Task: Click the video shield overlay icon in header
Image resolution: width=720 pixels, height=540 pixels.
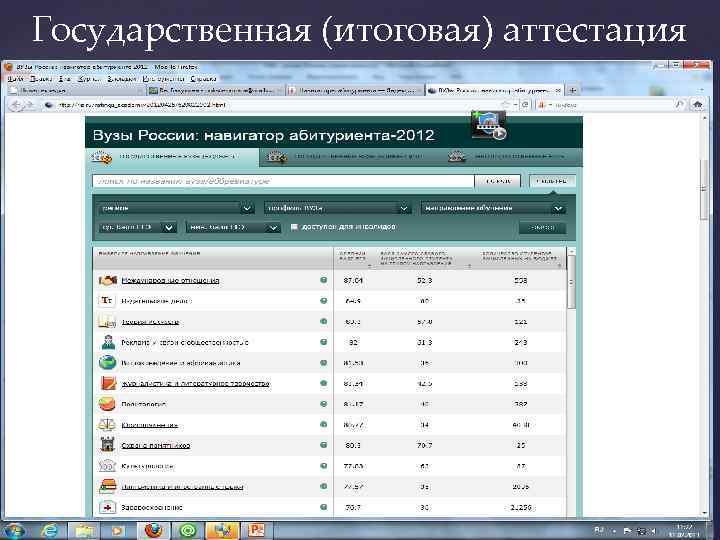Action: click(x=489, y=125)
